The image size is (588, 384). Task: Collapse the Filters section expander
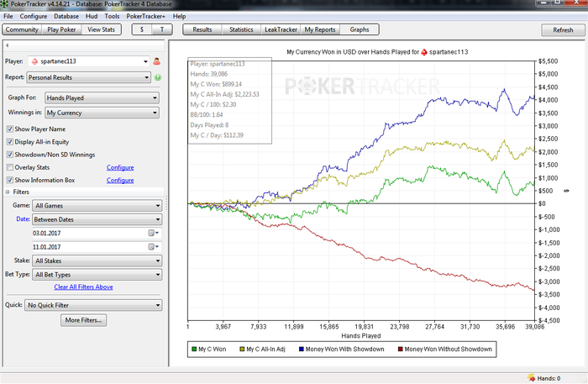pyautogui.click(x=8, y=192)
